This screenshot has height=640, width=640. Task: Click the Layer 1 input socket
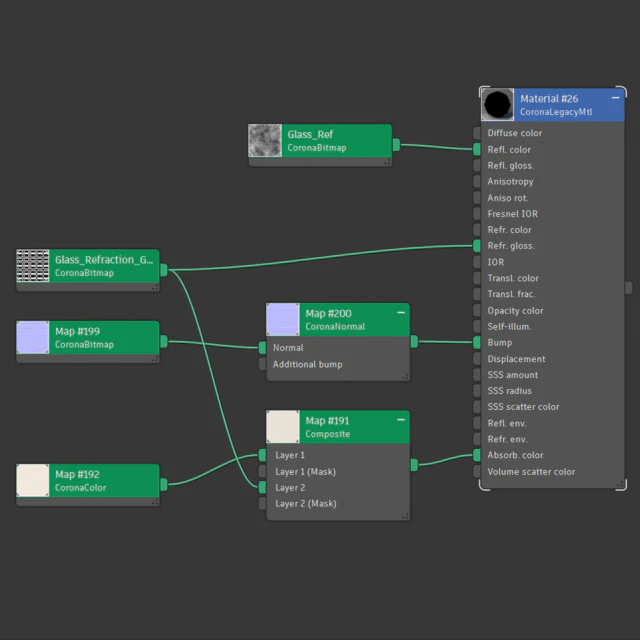tap(262, 455)
